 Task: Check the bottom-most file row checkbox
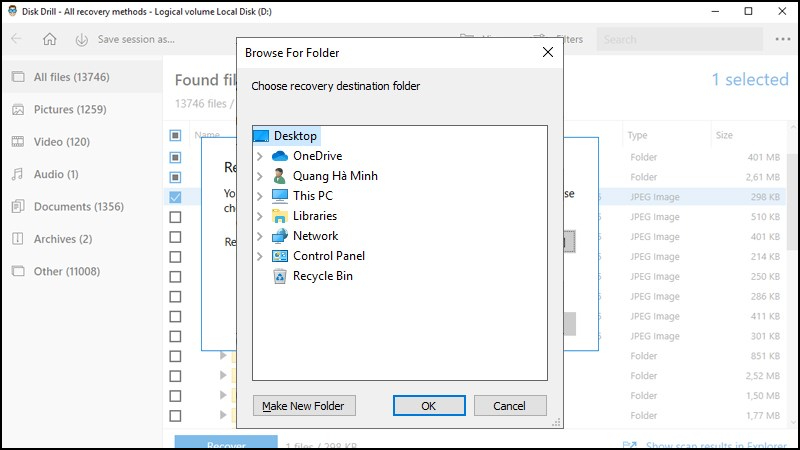tap(175, 416)
